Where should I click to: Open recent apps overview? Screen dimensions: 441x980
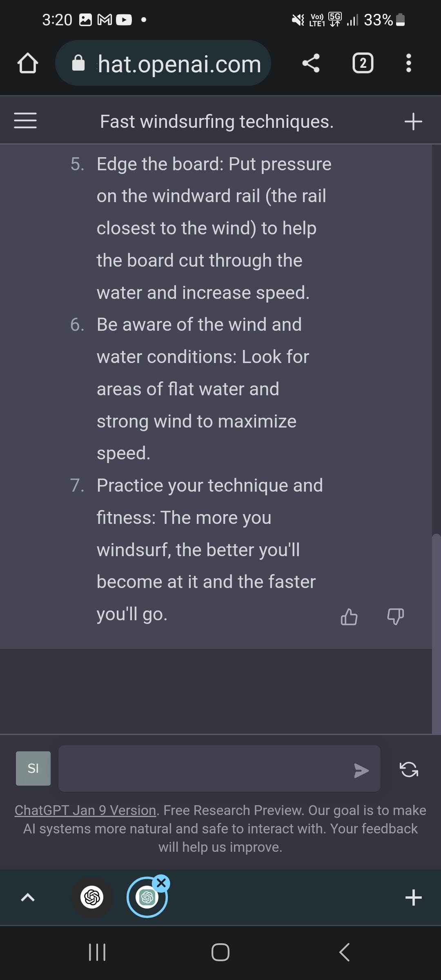96,953
